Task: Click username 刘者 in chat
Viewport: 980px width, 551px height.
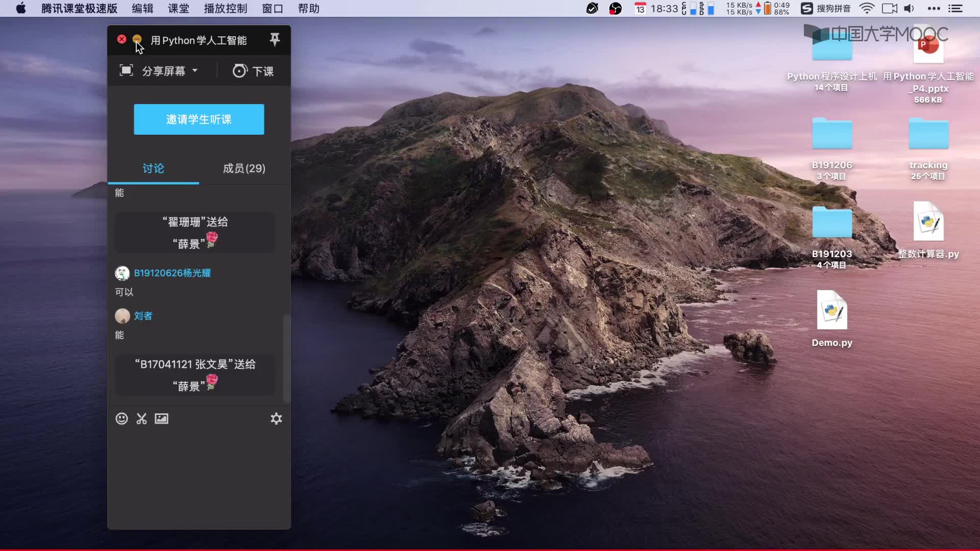Action: tap(143, 316)
